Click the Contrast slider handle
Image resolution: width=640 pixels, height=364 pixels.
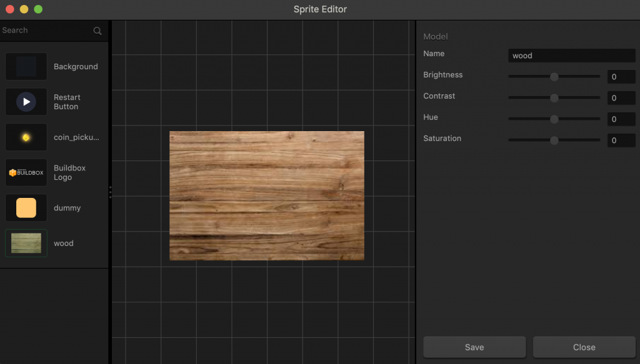pos(554,98)
